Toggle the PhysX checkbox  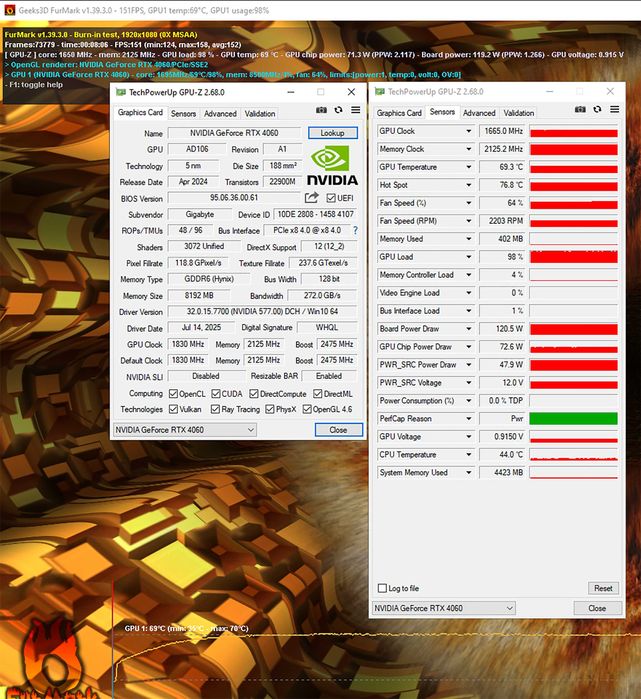(x=270, y=409)
